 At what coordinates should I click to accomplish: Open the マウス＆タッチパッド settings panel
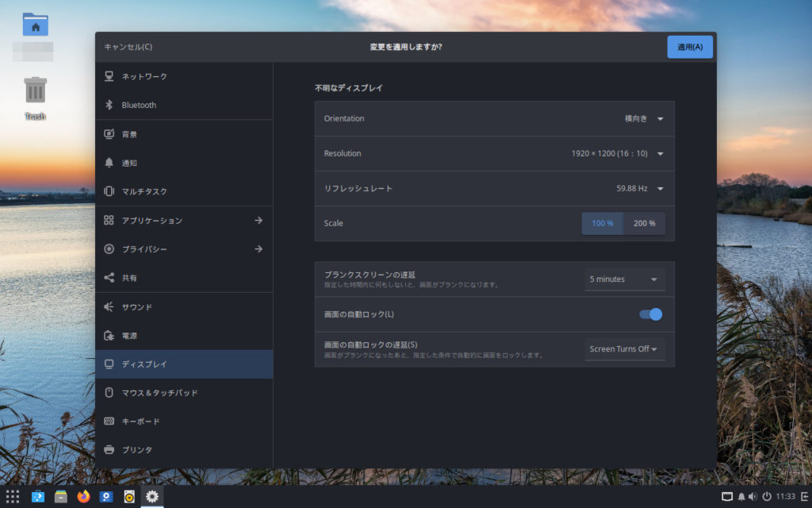pyautogui.click(x=159, y=392)
